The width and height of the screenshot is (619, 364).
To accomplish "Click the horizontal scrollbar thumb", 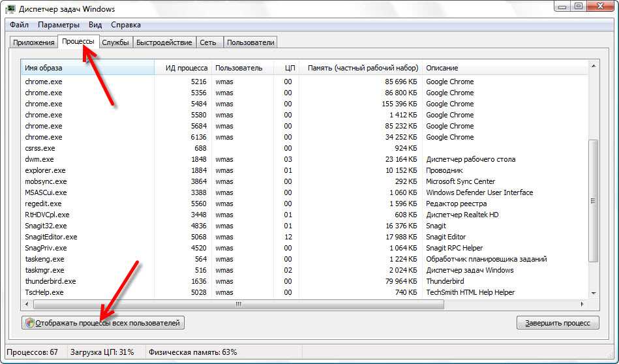I will [239, 305].
